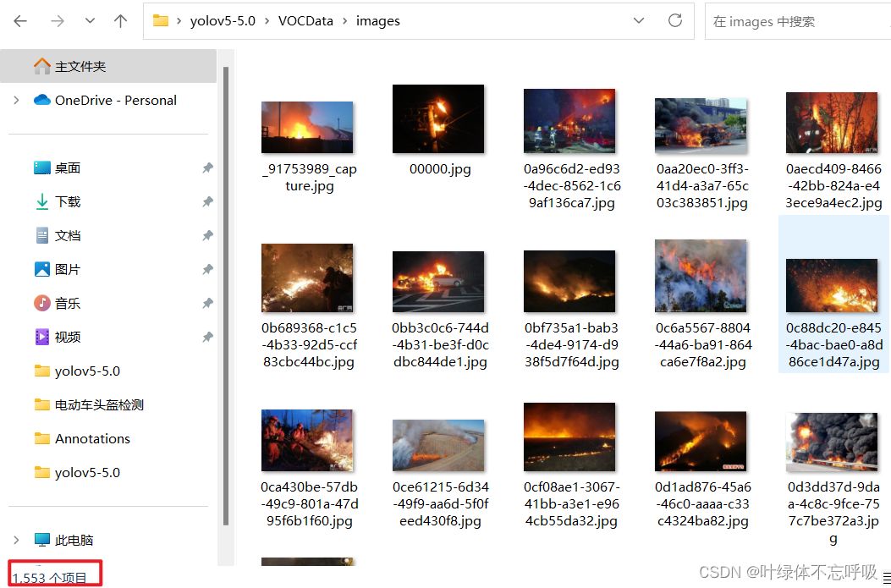Select image 0bf735a1-bab3 thumbnail
The image size is (891, 588).
click(x=569, y=281)
